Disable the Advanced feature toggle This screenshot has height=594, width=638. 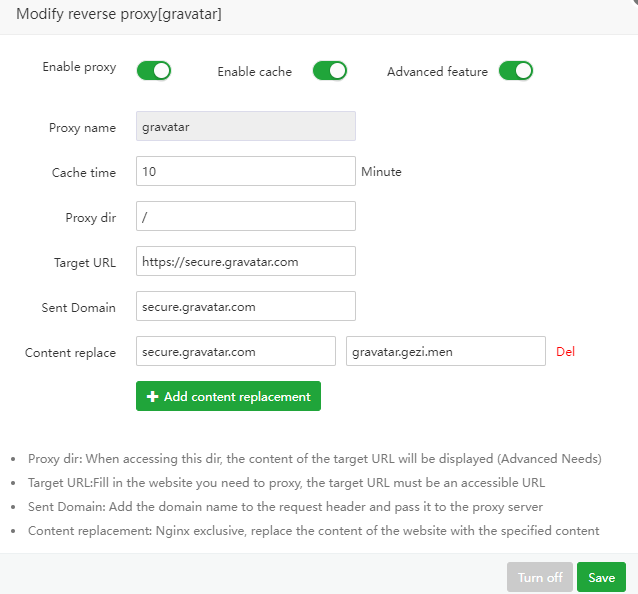pyautogui.click(x=515, y=70)
